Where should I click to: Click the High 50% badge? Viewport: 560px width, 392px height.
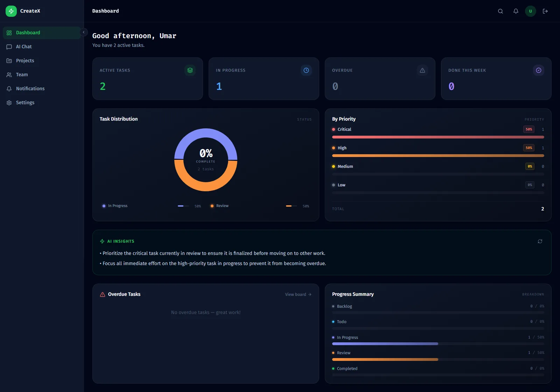pyautogui.click(x=529, y=148)
